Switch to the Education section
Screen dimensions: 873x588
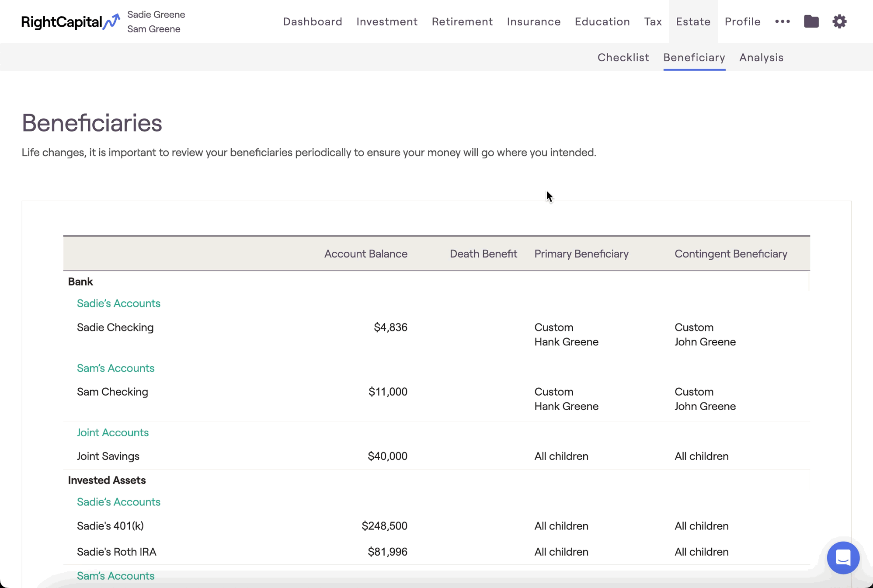(602, 21)
